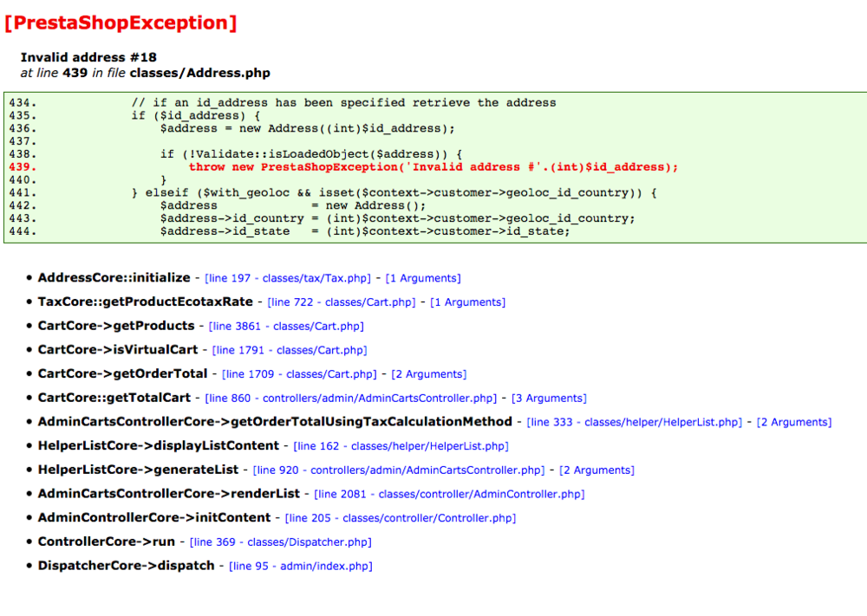Open link 'line 3861 - classes/Cart.php'
Image resolution: width=867 pixels, height=616 pixels.
point(286,327)
